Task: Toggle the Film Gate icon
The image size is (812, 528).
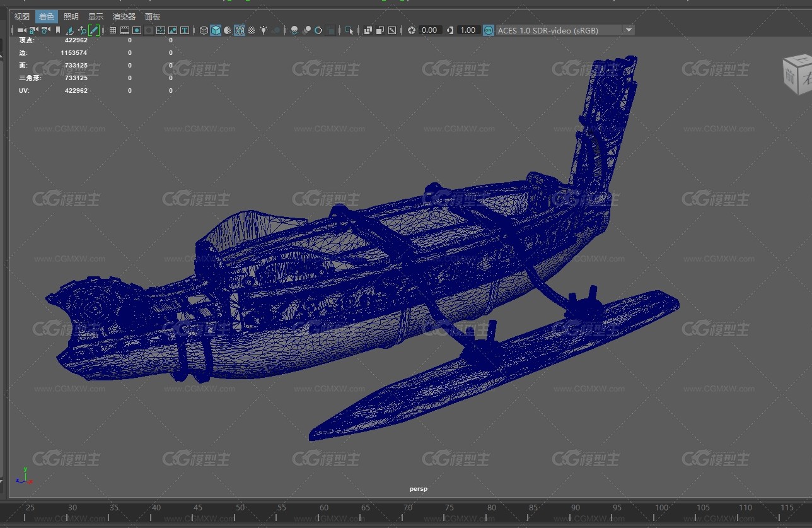Action: 125,30
